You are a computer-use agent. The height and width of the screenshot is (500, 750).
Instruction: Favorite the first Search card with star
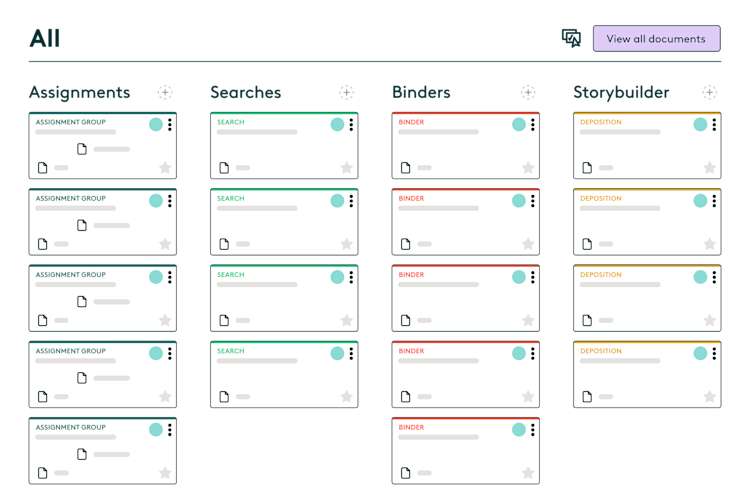tap(346, 168)
